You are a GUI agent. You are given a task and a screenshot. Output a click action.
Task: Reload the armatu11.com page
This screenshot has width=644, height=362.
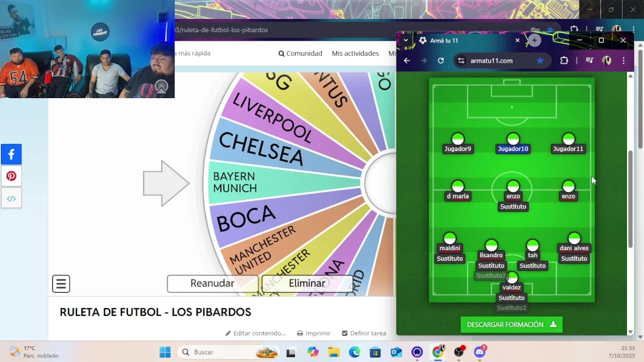tap(441, 61)
